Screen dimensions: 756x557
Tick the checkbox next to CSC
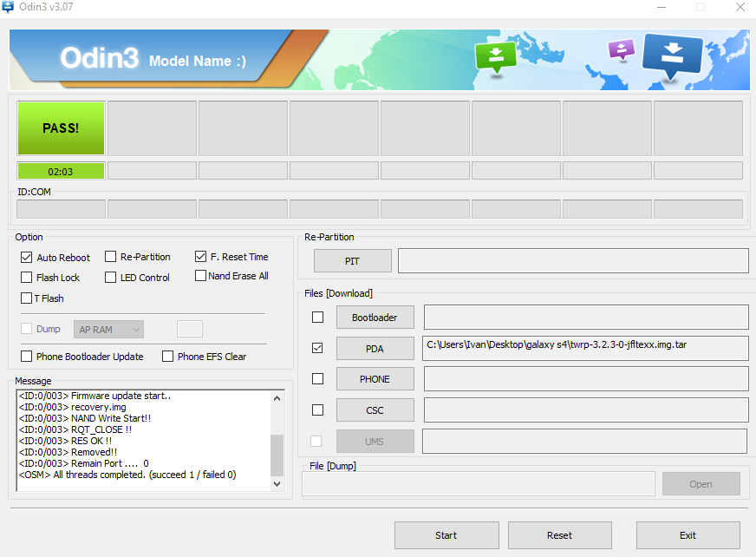[317, 410]
